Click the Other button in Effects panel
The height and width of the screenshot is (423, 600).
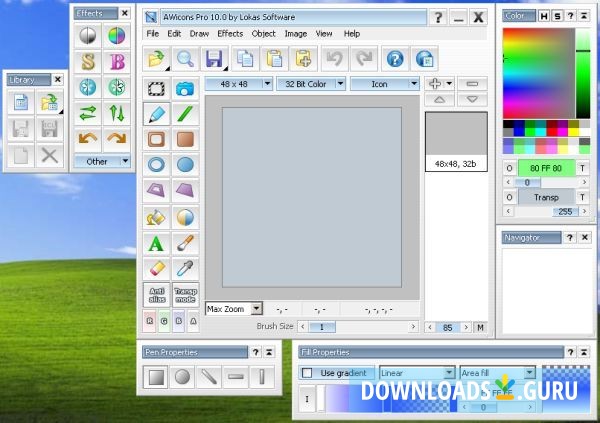point(103,161)
